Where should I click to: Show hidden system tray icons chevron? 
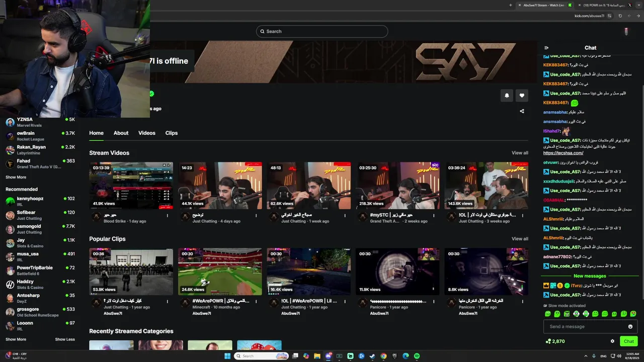[586, 356]
